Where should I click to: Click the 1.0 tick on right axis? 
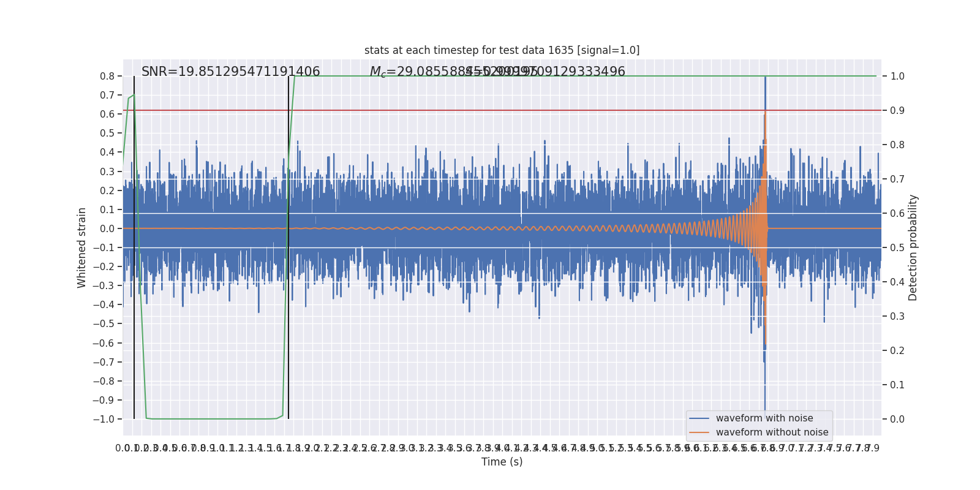pyautogui.click(x=897, y=77)
